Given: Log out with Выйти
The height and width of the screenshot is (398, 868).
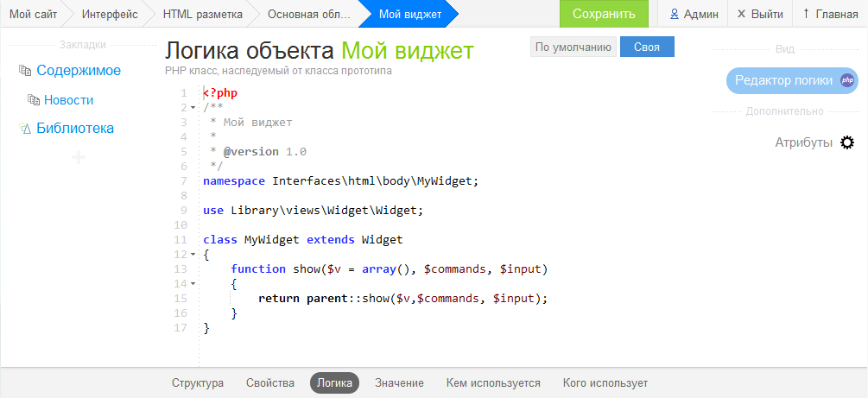Looking at the screenshot, I should point(760,15).
